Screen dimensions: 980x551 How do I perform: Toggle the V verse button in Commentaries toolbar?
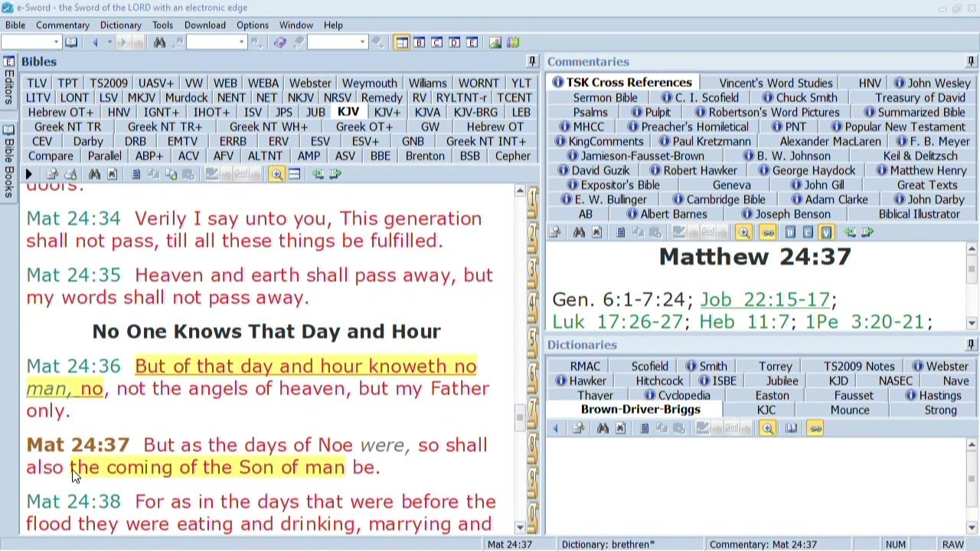(826, 233)
